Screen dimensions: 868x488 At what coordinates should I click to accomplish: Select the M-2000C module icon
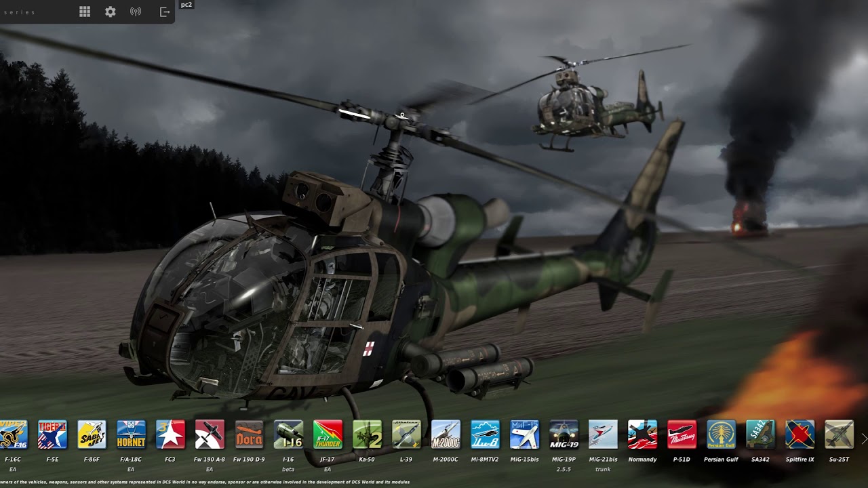pos(446,434)
